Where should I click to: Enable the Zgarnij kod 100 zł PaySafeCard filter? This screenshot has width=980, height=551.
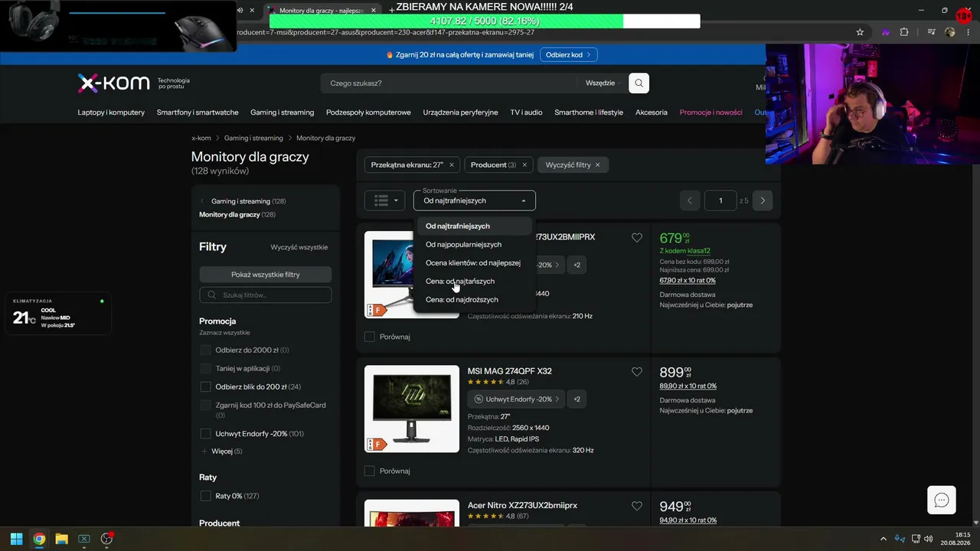click(x=205, y=405)
